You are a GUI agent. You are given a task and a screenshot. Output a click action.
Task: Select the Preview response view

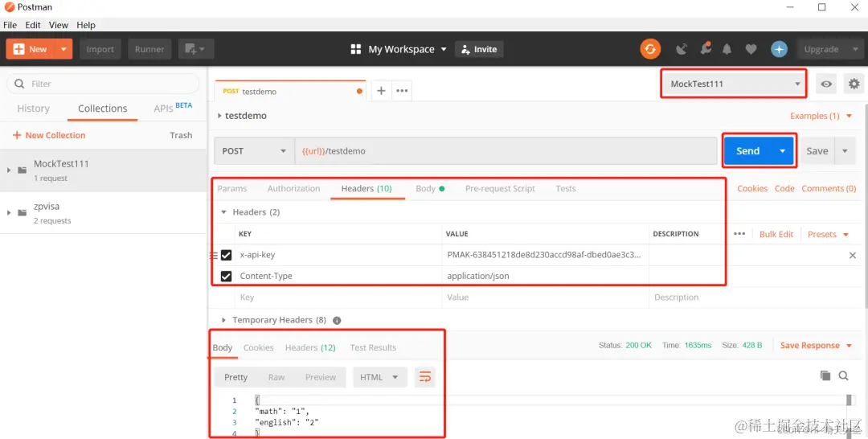click(x=321, y=377)
